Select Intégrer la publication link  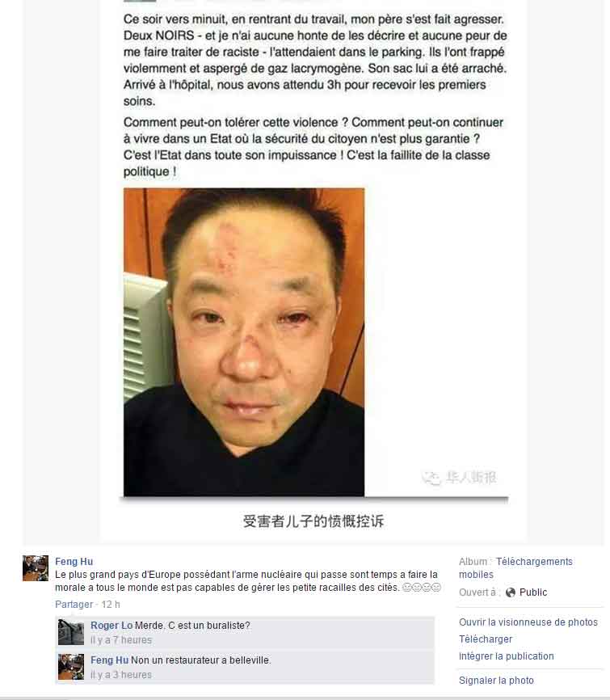point(507,656)
